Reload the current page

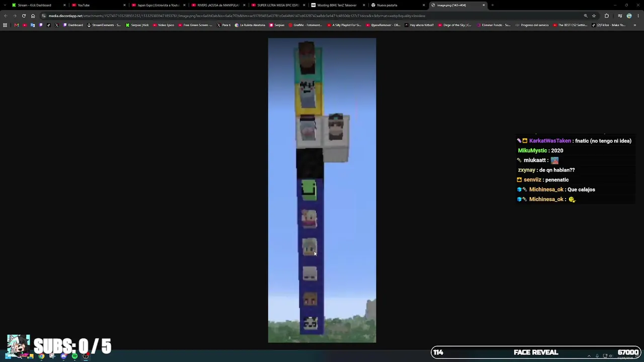[x=24, y=16]
